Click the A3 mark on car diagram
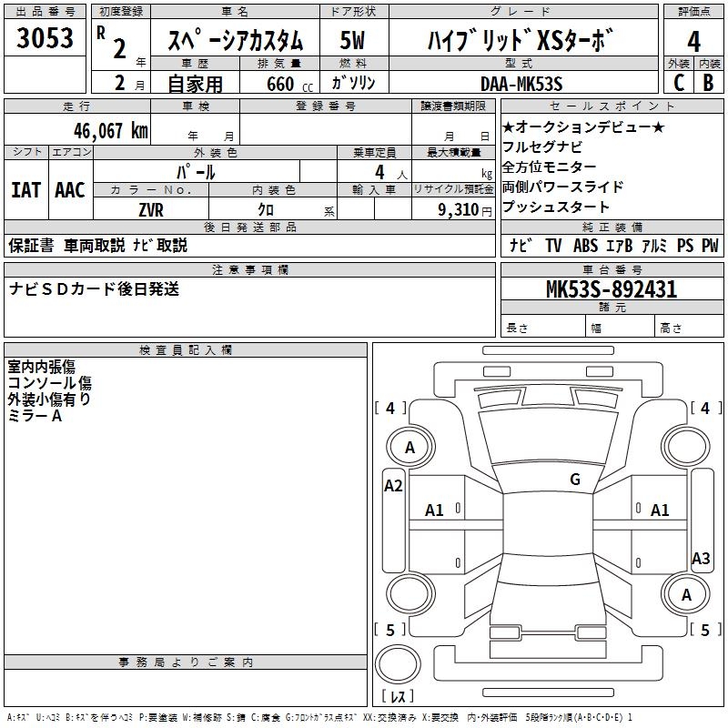The image size is (728, 728). click(x=701, y=558)
